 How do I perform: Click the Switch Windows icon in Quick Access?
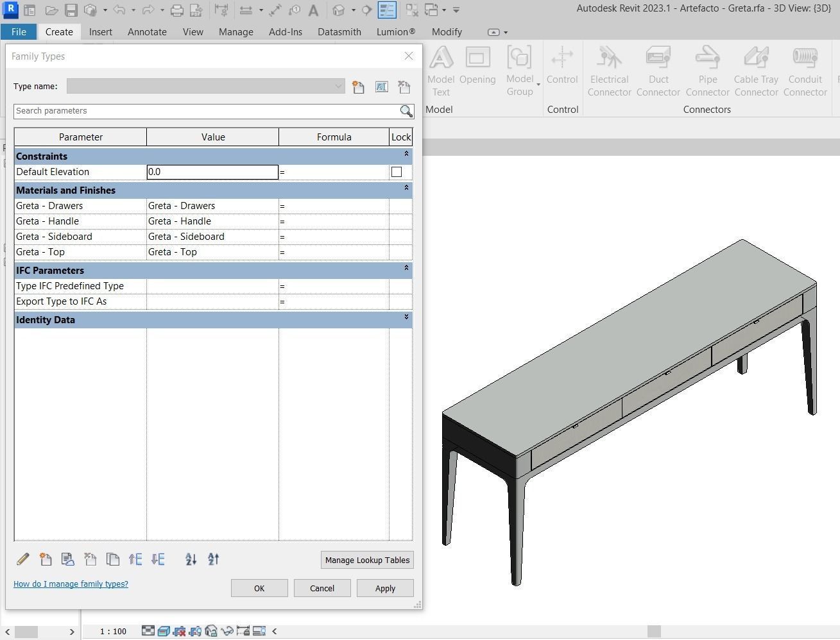tap(431, 10)
